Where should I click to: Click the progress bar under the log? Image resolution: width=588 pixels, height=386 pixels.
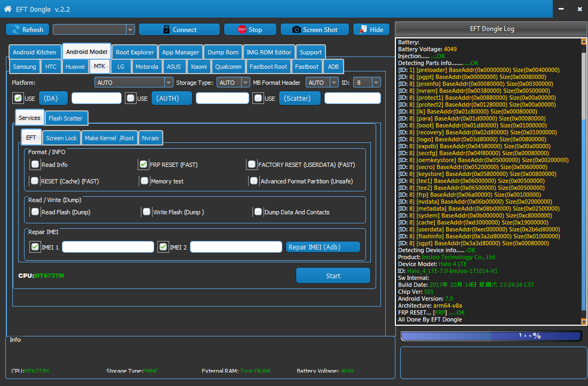(491, 336)
